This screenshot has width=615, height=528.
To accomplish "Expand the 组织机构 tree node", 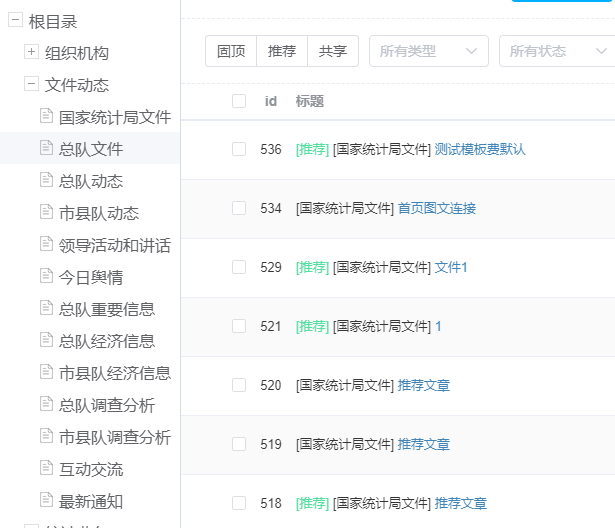I will pyautogui.click(x=32, y=53).
